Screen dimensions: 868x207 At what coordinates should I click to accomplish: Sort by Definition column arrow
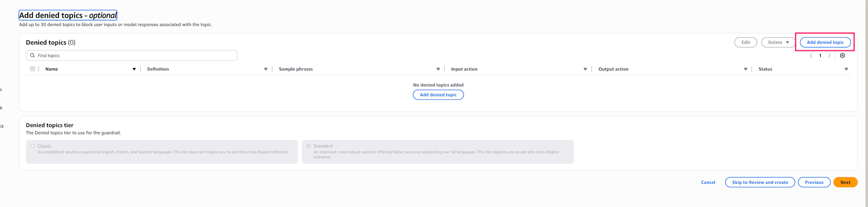(x=266, y=69)
